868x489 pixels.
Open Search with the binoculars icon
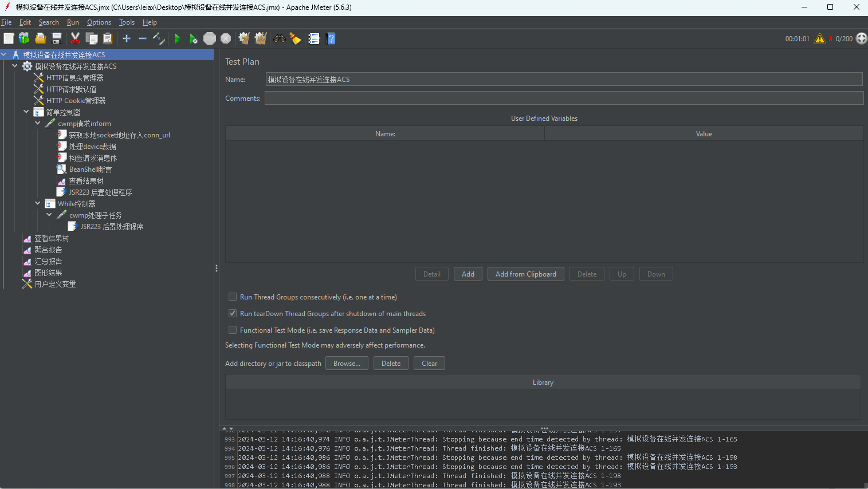click(280, 38)
